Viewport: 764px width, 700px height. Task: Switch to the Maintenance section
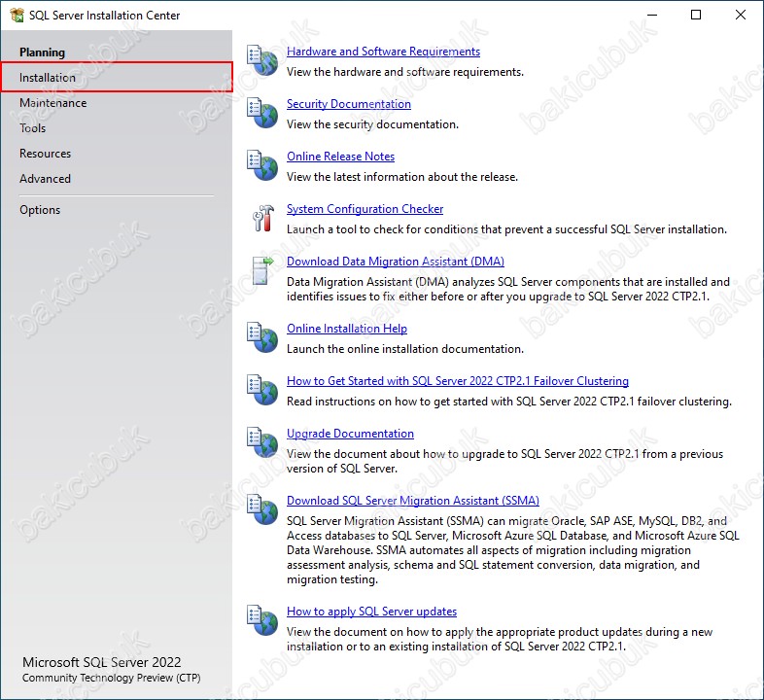[x=52, y=103]
